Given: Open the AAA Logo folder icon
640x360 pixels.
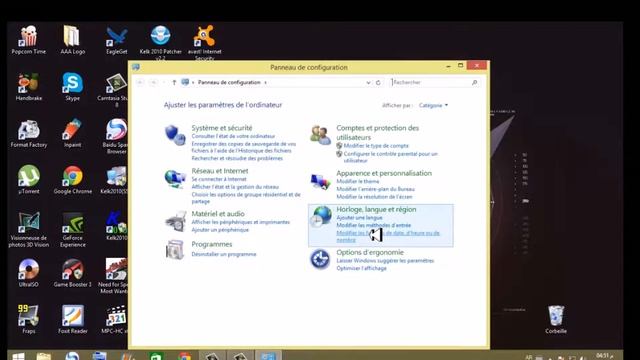Looking at the screenshot, I should [72, 40].
